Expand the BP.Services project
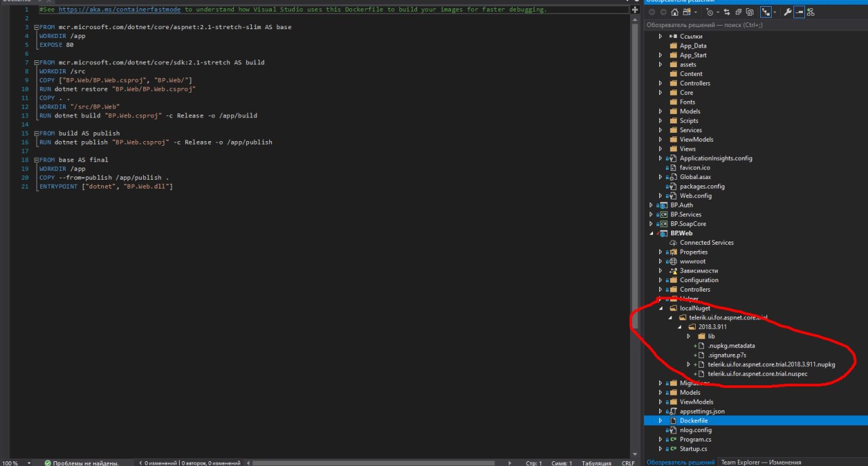The height and width of the screenshot is (466, 868). [652, 214]
